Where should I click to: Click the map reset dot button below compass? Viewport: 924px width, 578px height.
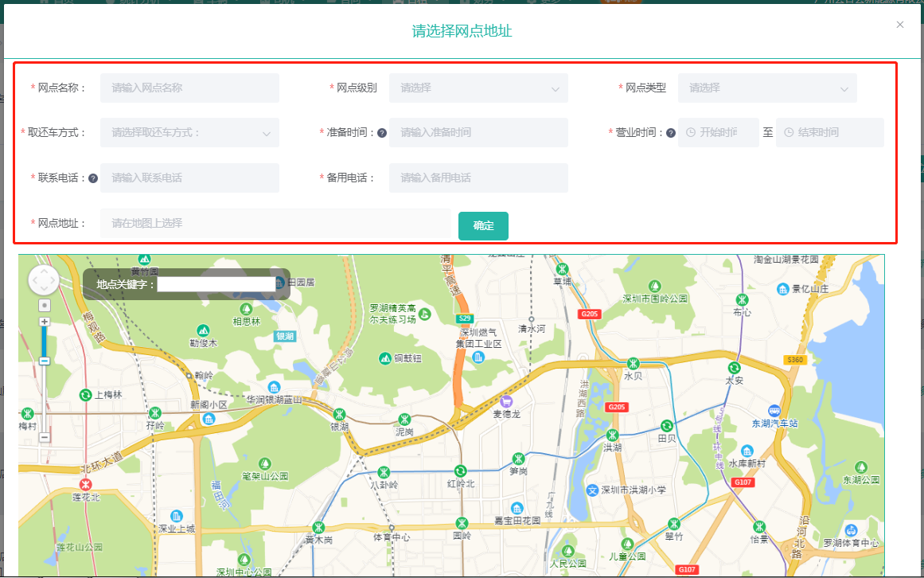click(x=45, y=305)
